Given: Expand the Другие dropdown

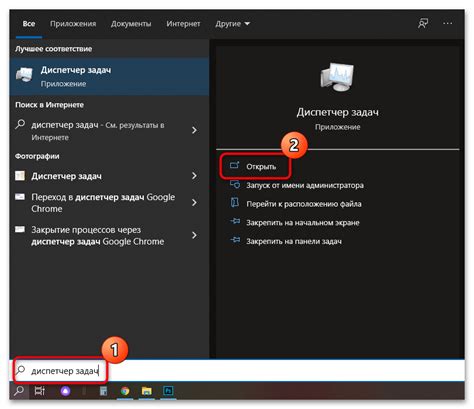Looking at the screenshot, I should (232, 24).
